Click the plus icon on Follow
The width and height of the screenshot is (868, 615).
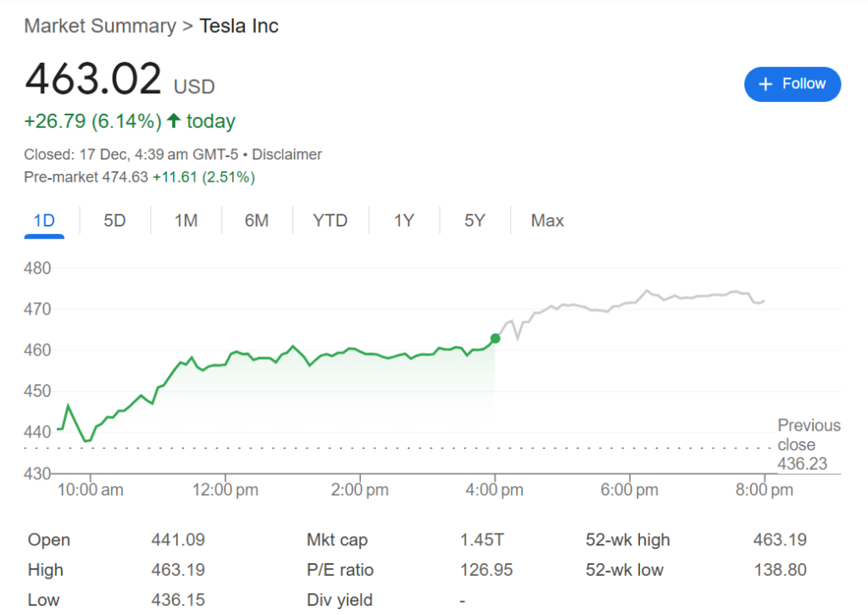coord(765,84)
